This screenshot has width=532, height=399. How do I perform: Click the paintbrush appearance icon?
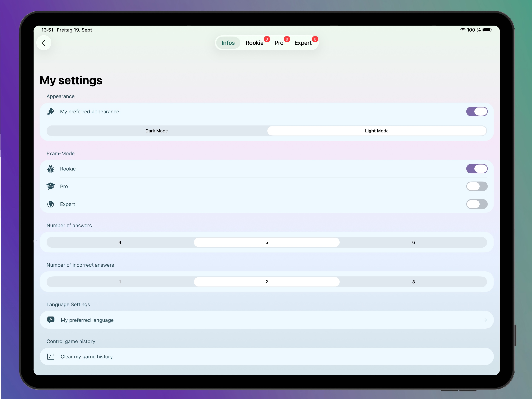point(50,112)
